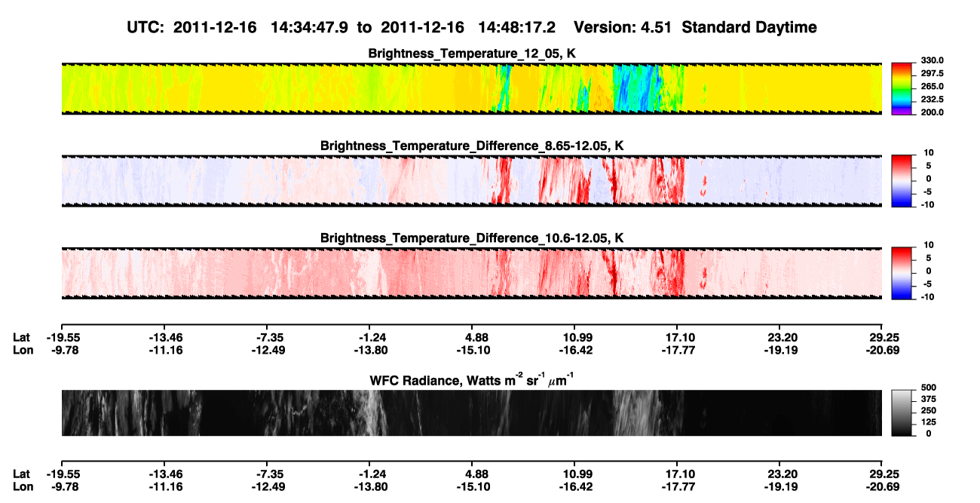
Task: Click the red-blue colorbar of the 8.65-12.05 panel
Action: [902, 181]
